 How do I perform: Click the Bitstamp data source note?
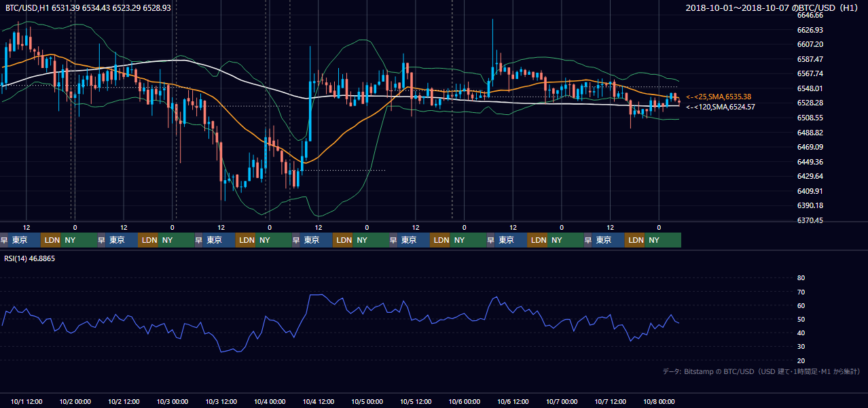click(761, 371)
